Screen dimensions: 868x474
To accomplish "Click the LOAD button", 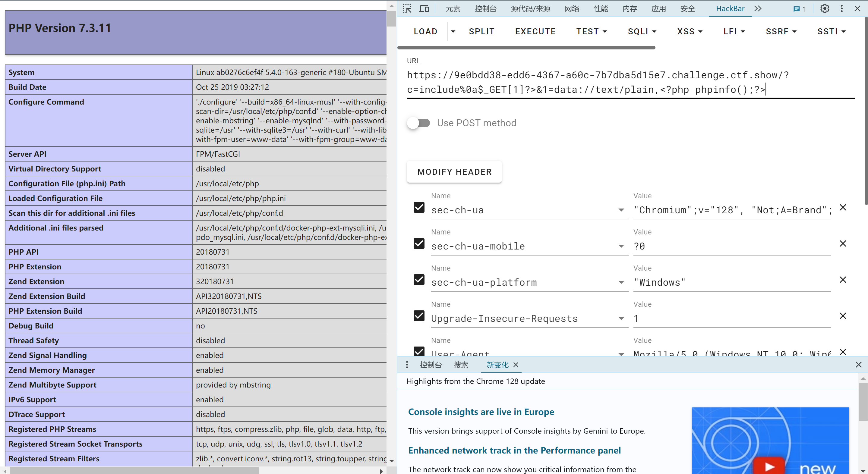I will pyautogui.click(x=426, y=31).
